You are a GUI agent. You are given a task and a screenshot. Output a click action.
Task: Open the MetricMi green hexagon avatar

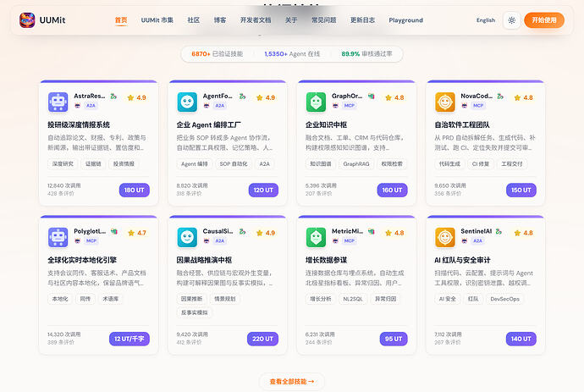pyautogui.click(x=316, y=237)
